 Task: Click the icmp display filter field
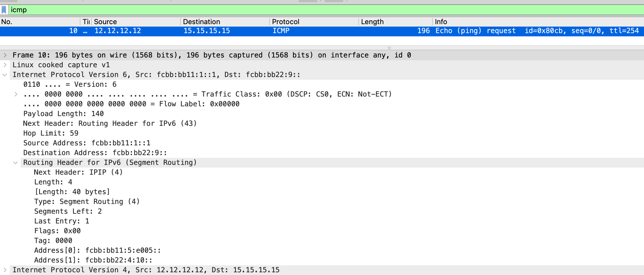(x=326, y=10)
